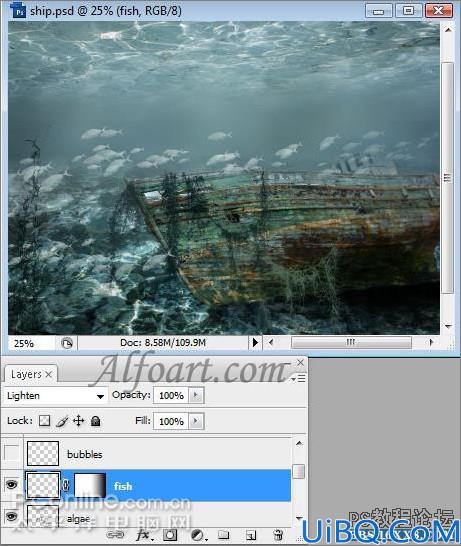Show the bubbles layer visibility box
Screen dimensions: 461x546
coord(11,453)
